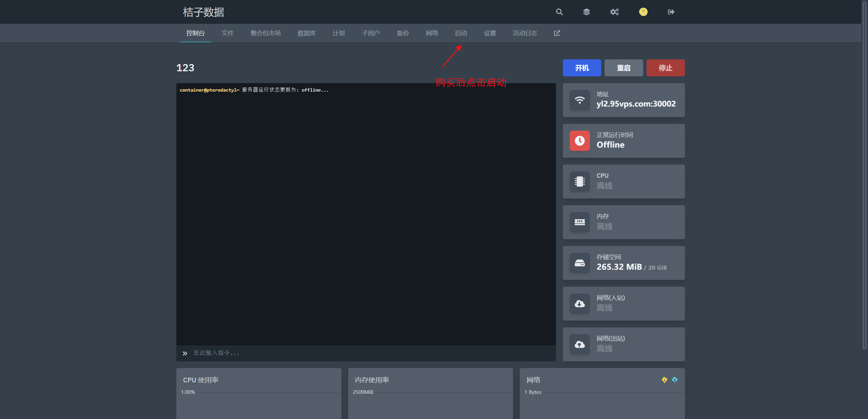Screen dimensions: 868x419
Task: Click the server layers icon
Action: click(x=587, y=12)
